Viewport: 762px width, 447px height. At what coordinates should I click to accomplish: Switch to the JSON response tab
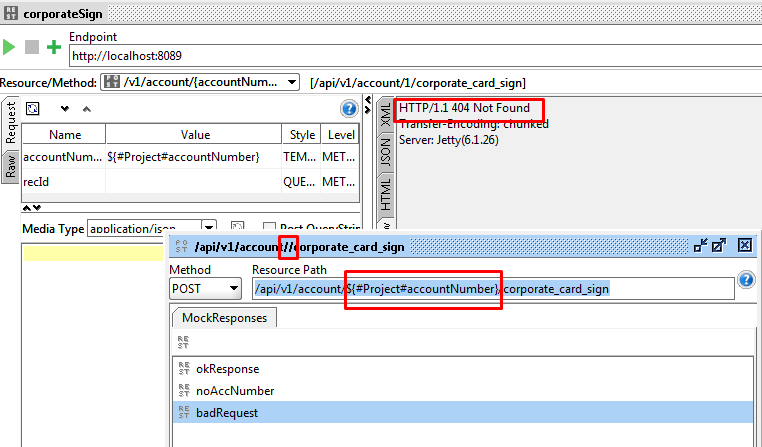[385, 153]
